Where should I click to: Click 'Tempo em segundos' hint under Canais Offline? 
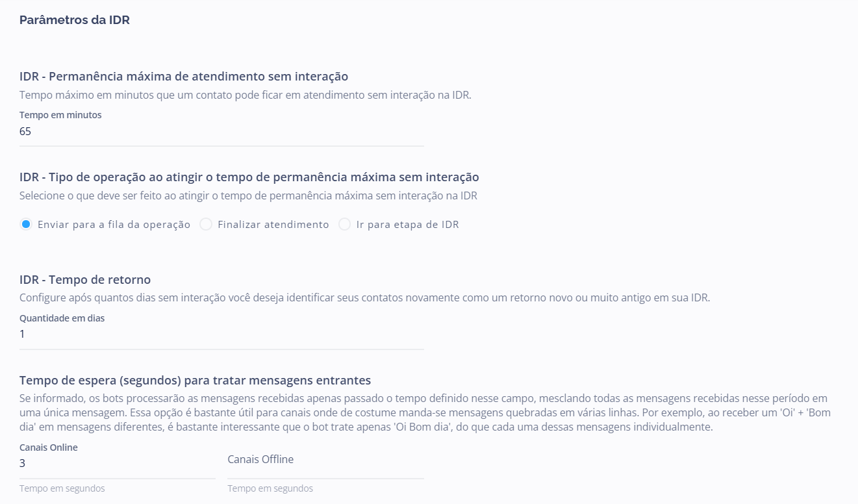[270, 488]
